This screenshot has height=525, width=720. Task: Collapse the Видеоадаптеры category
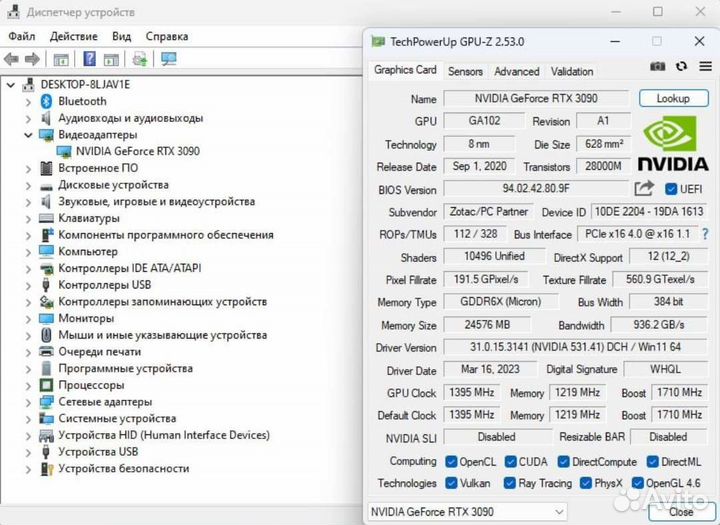coord(28,135)
